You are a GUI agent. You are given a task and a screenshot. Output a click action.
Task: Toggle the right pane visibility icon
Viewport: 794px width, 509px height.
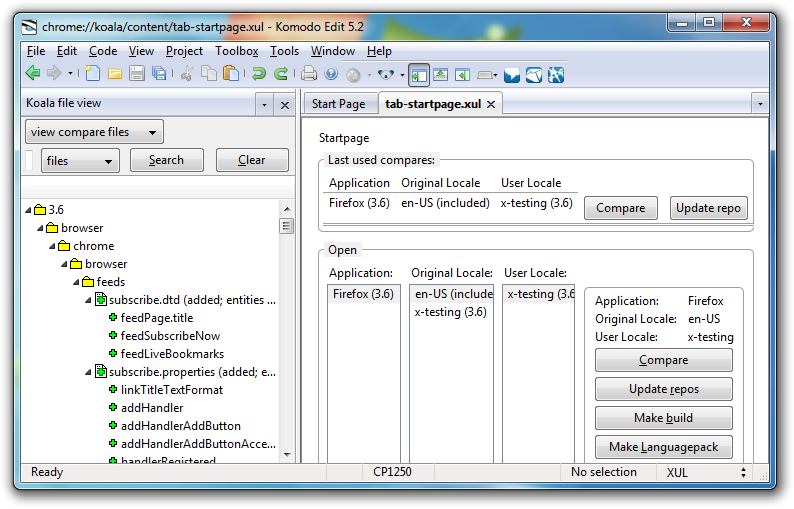coord(462,75)
